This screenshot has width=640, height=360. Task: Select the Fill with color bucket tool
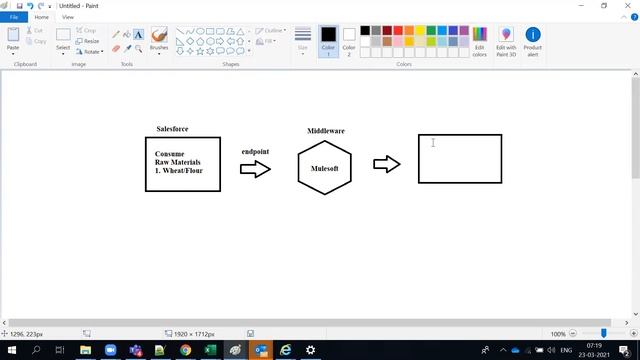pyautogui.click(x=127, y=35)
